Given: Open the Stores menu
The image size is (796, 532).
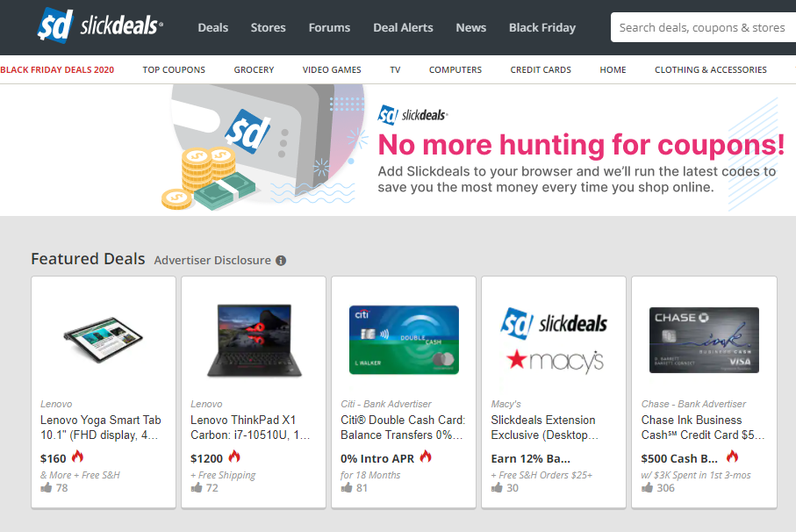Looking at the screenshot, I should click(268, 27).
